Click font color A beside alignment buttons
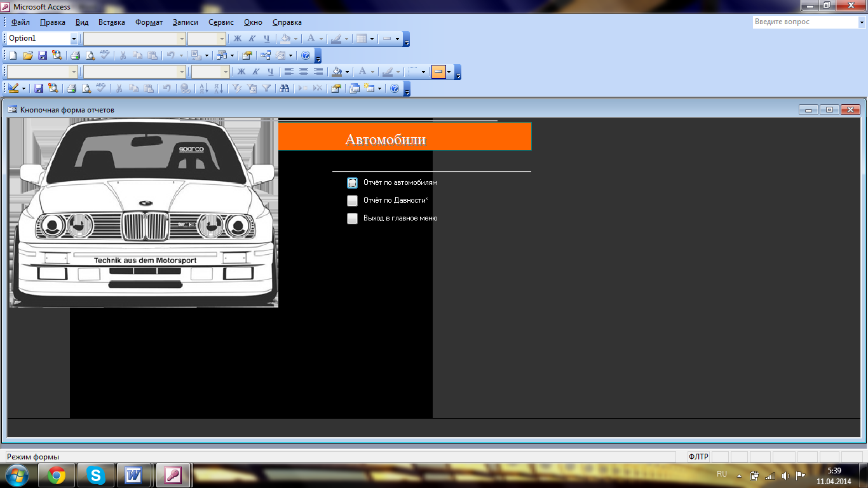 pyautogui.click(x=362, y=72)
